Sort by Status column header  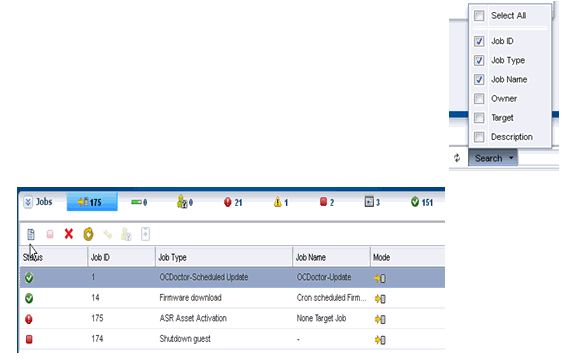coord(54,257)
